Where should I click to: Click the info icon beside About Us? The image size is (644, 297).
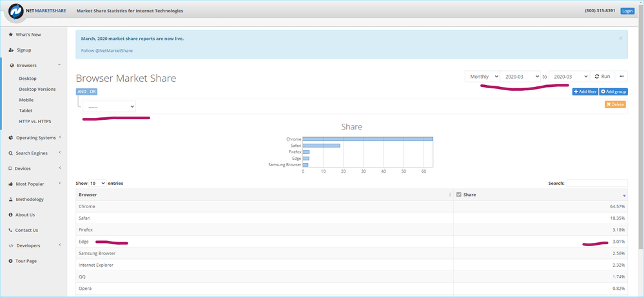click(x=11, y=215)
